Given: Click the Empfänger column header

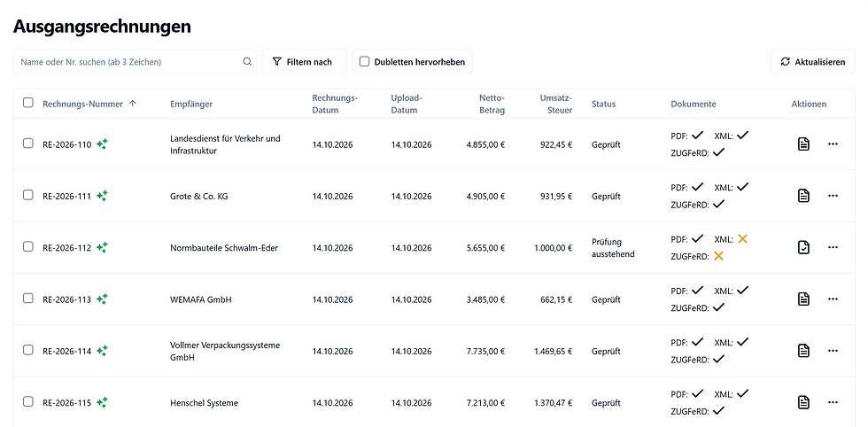Looking at the screenshot, I should coord(191,104).
